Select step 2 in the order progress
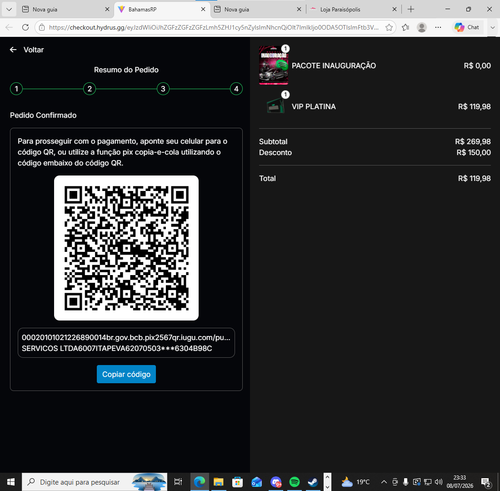Viewport: 500px width, 491px height. coord(89,89)
